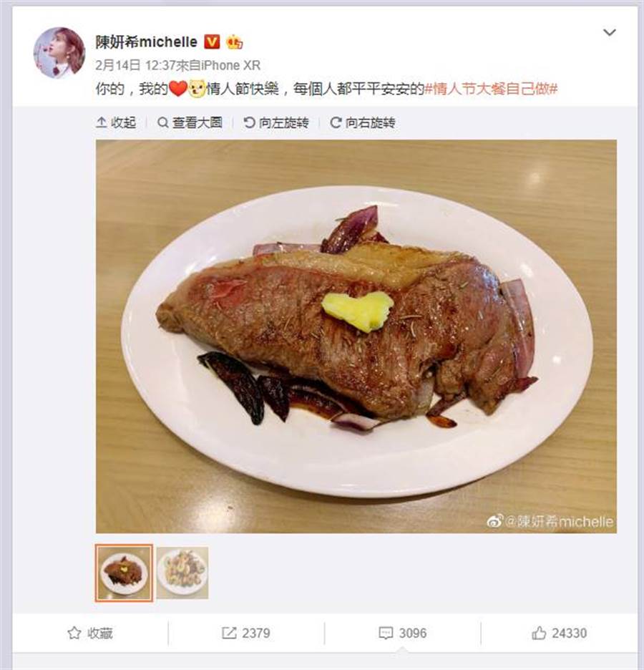
Task: Open the post options chevron menu
Action: click(x=609, y=32)
